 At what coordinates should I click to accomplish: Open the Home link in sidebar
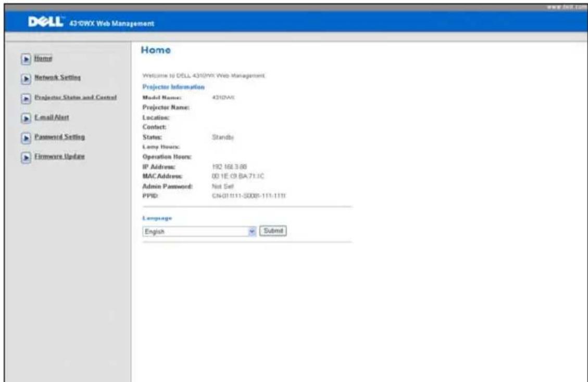[43, 58]
